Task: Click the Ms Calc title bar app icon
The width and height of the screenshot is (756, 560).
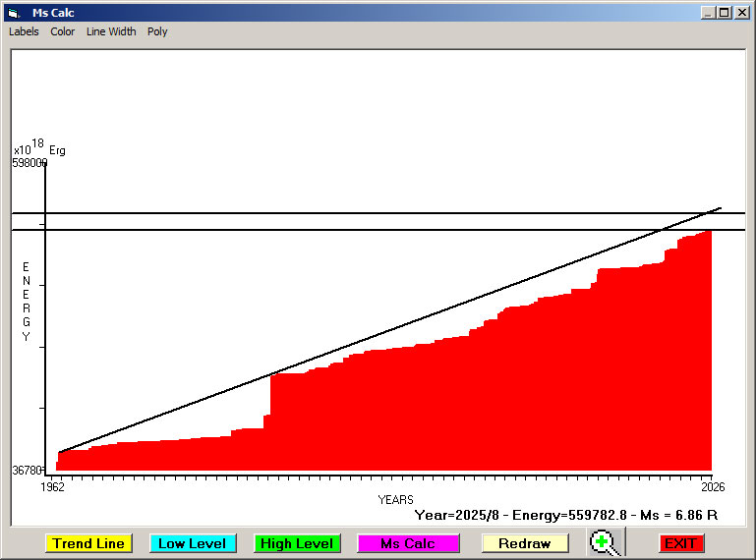Action: [x=14, y=13]
